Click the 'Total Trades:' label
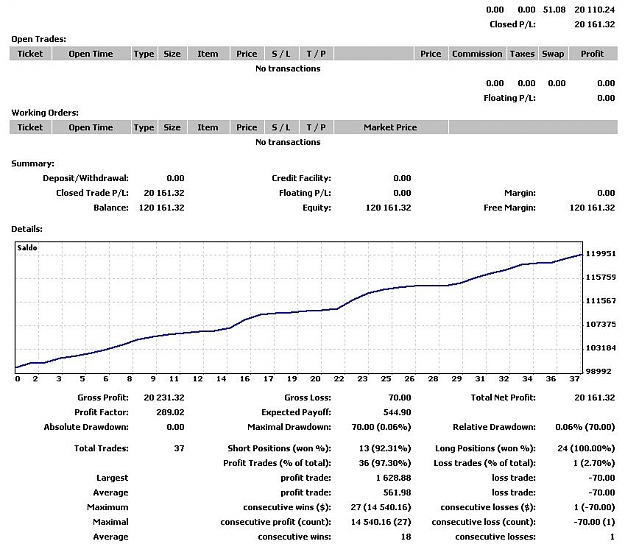625x544 pixels. (x=101, y=448)
